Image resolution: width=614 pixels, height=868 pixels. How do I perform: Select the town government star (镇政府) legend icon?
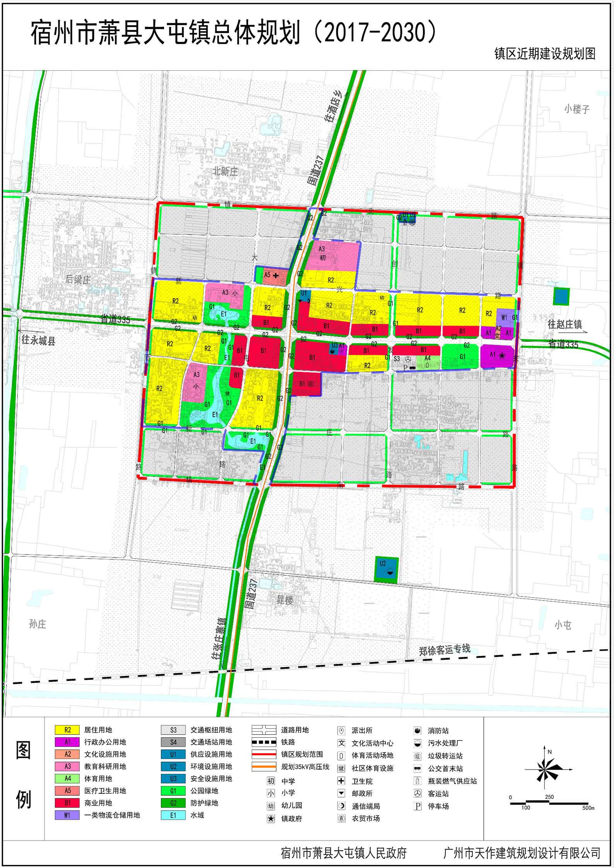[271, 819]
